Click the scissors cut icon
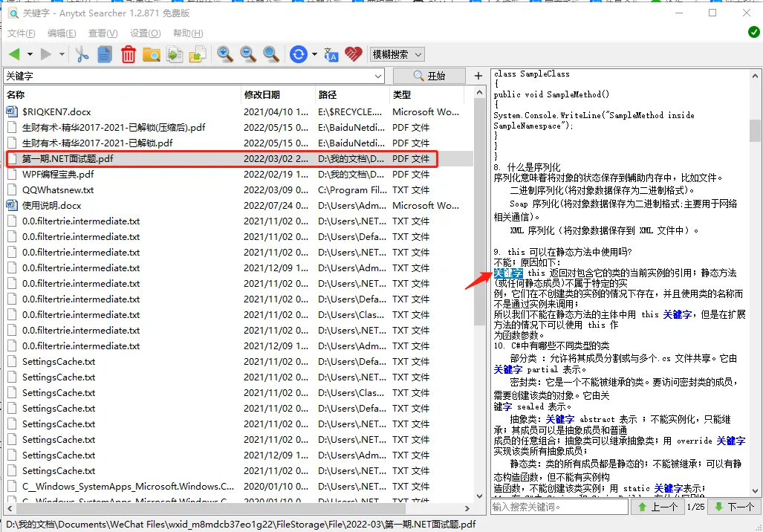 (x=82, y=54)
